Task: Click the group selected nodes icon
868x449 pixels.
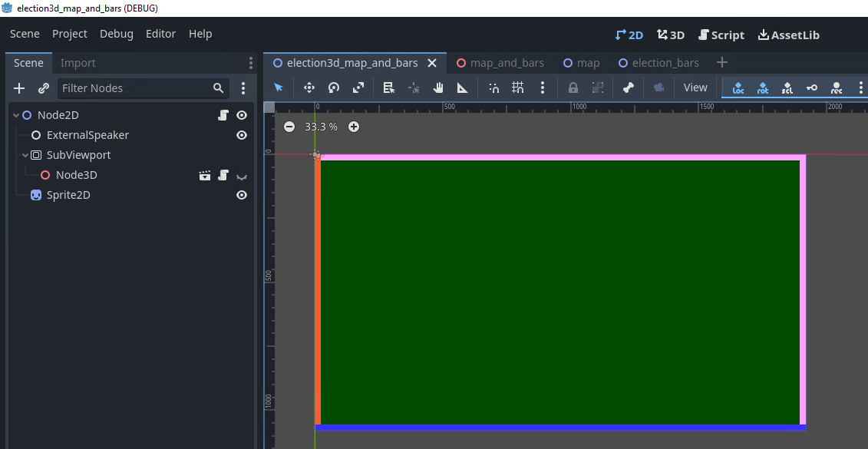Action: click(597, 87)
